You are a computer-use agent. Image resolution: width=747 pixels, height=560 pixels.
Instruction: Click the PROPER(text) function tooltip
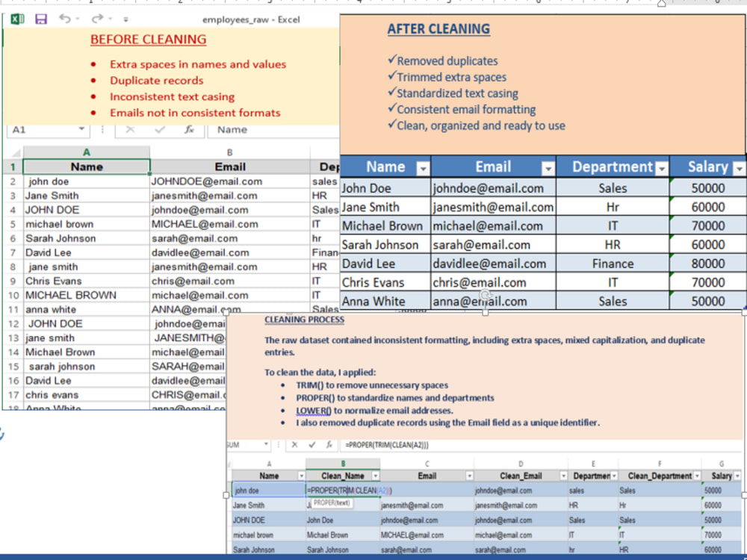point(332,503)
